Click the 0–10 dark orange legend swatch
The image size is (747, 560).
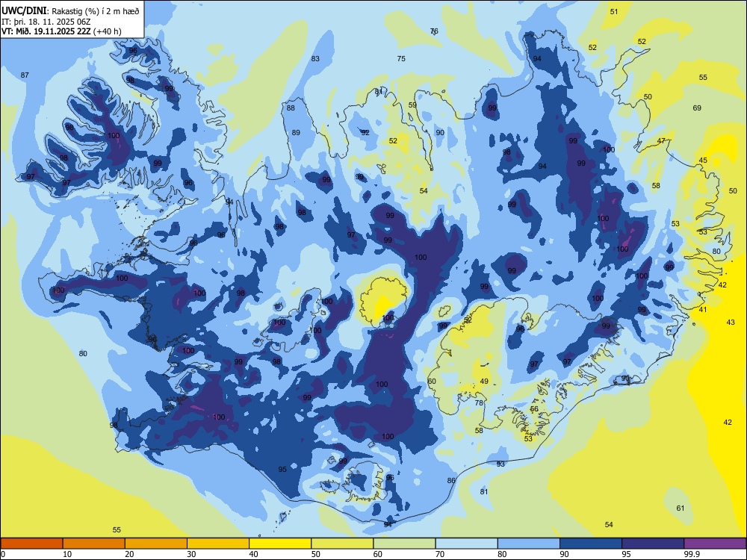(x=31, y=544)
